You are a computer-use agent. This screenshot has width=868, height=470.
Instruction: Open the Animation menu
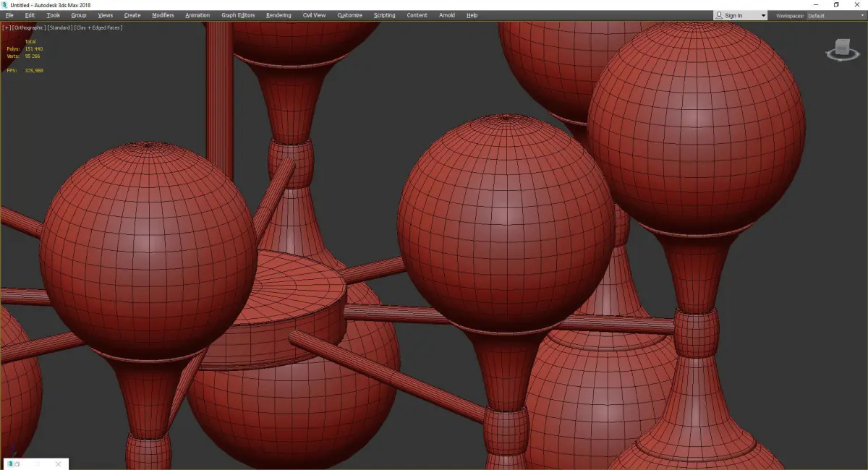coord(197,15)
